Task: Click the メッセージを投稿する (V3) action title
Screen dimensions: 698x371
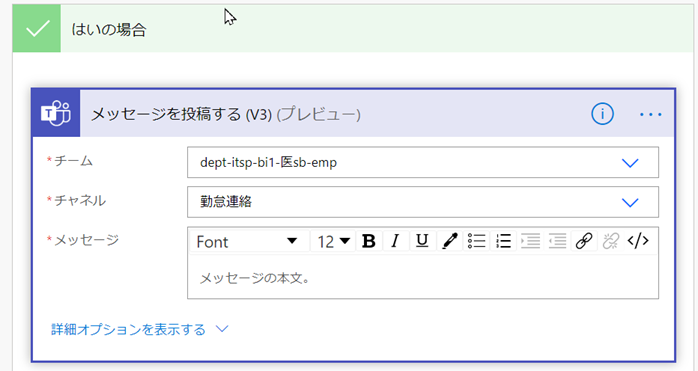Action: (226, 114)
